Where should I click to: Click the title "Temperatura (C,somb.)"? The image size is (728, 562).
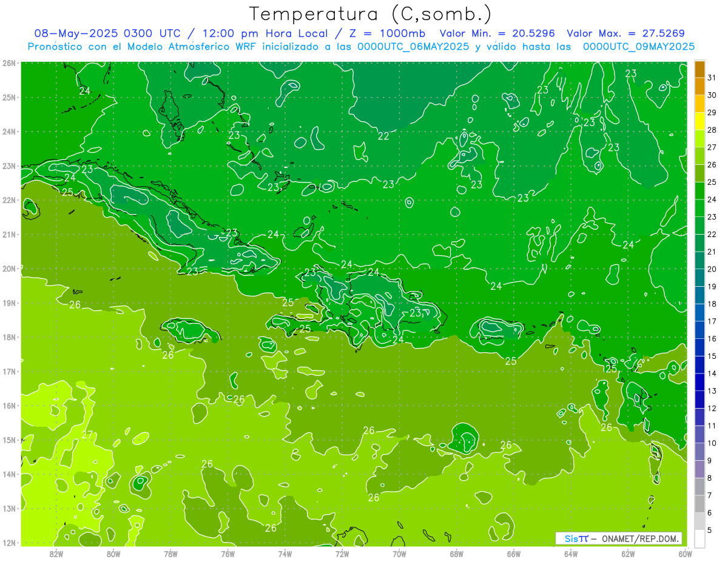click(x=371, y=14)
